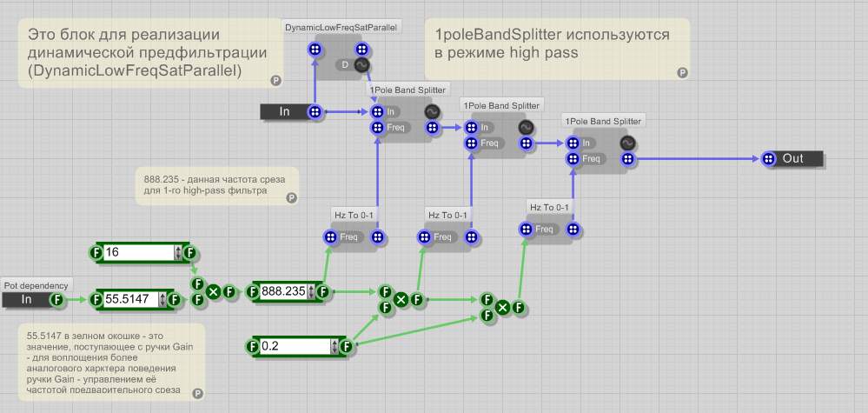868x413 pixels.
Task: Click the left F connector of the 0.2 box
Action: [x=253, y=347]
